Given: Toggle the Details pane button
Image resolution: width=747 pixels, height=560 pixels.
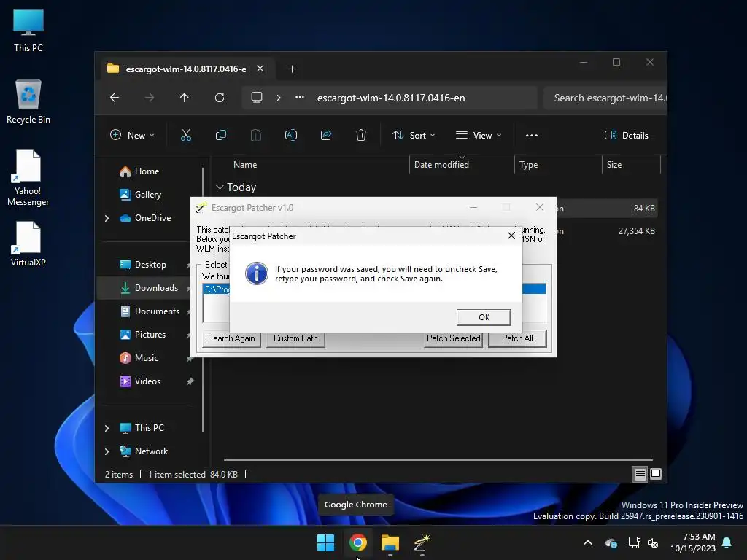Looking at the screenshot, I should pos(626,135).
